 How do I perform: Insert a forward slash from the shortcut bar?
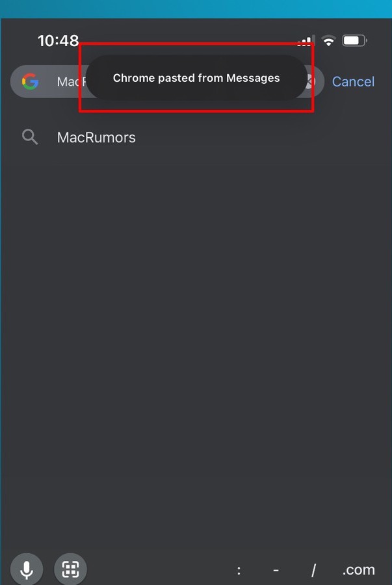[313, 570]
